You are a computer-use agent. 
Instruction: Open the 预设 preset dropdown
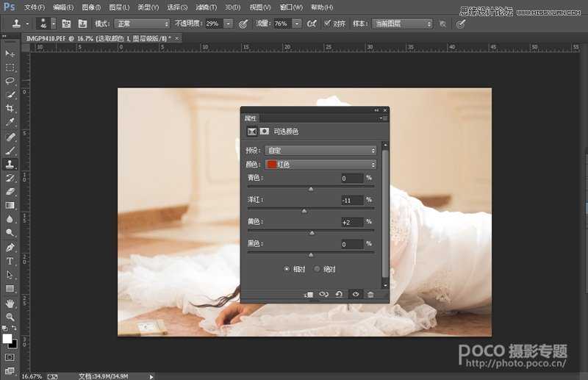pyautogui.click(x=320, y=150)
